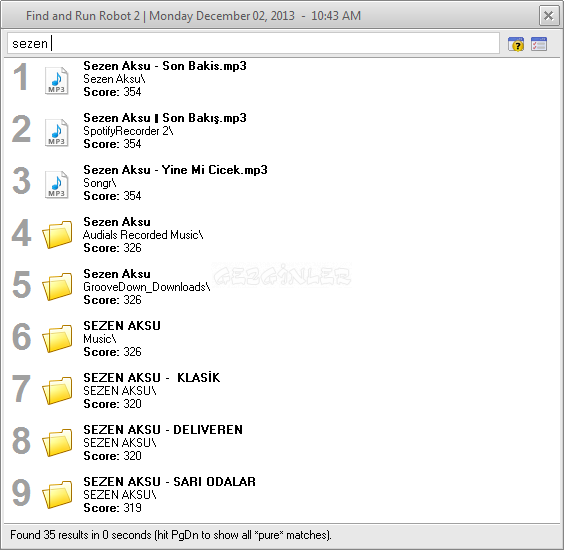The width and height of the screenshot is (564, 550).
Task: Click result number 6
Action: pos(21,337)
